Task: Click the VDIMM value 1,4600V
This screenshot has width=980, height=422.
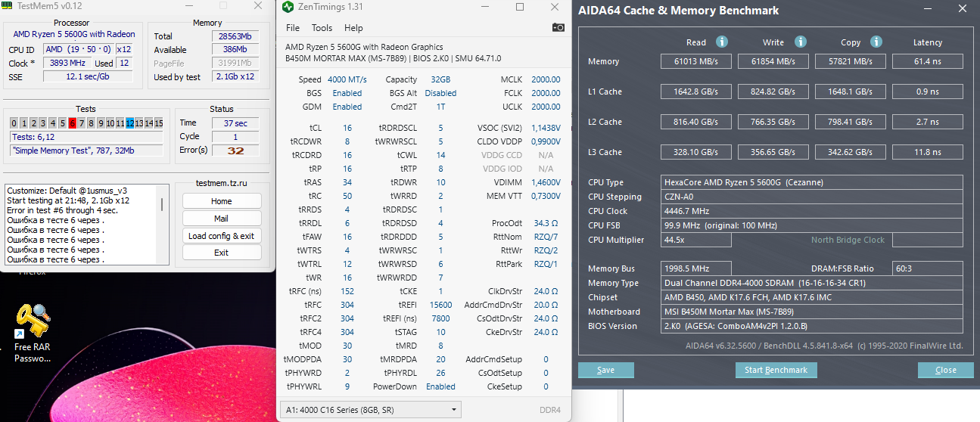Action: click(x=546, y=182)
